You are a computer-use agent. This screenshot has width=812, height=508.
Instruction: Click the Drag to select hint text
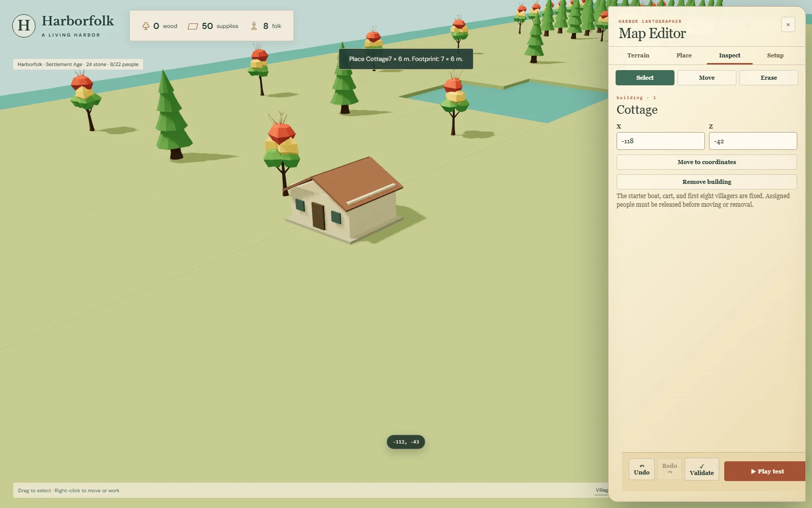coord(69,491)
